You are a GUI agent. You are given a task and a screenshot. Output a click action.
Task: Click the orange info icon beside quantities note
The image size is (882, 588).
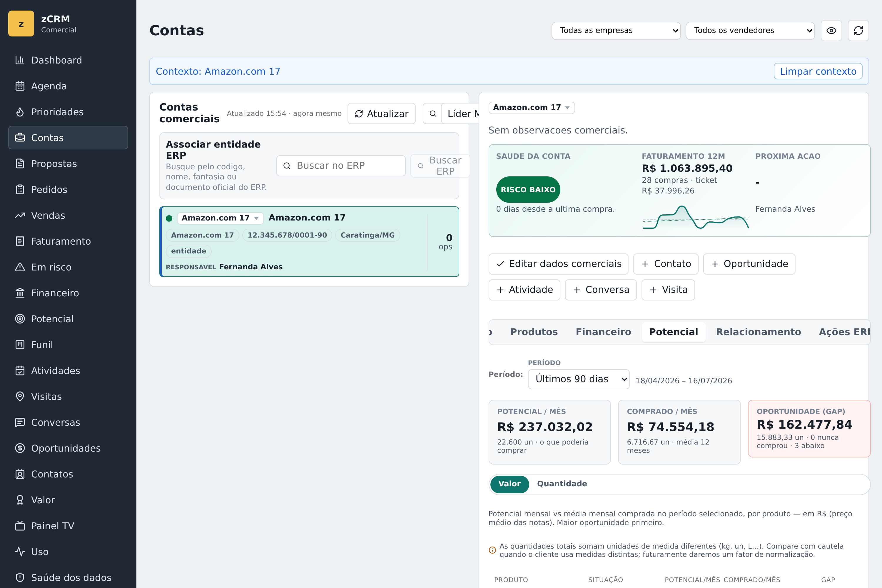point(492,550)
